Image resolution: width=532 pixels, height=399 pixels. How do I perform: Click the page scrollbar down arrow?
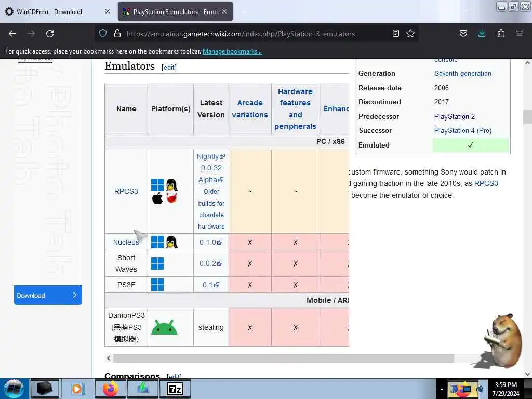(527, 374)
